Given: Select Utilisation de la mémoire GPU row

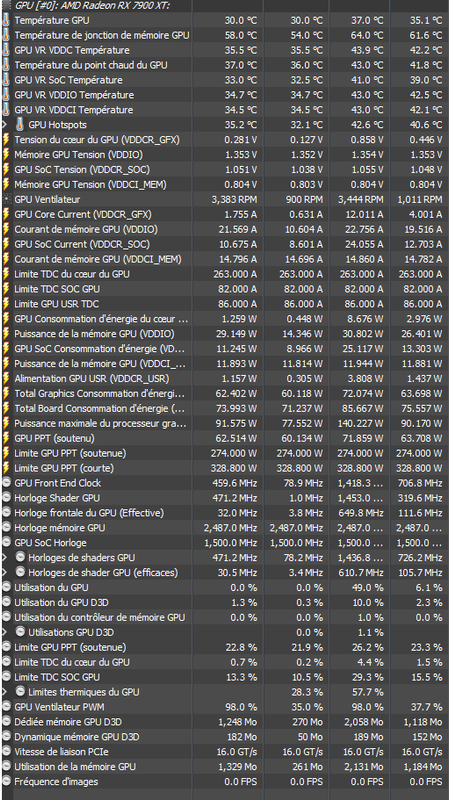Looking at the screenshot, I should pyautogui.click(x=224, y=766).
